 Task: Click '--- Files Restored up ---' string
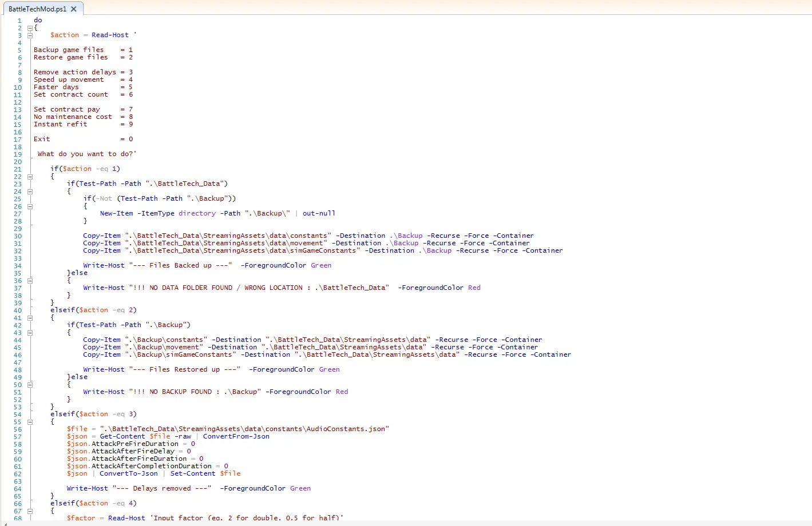[x=184, y=369]
